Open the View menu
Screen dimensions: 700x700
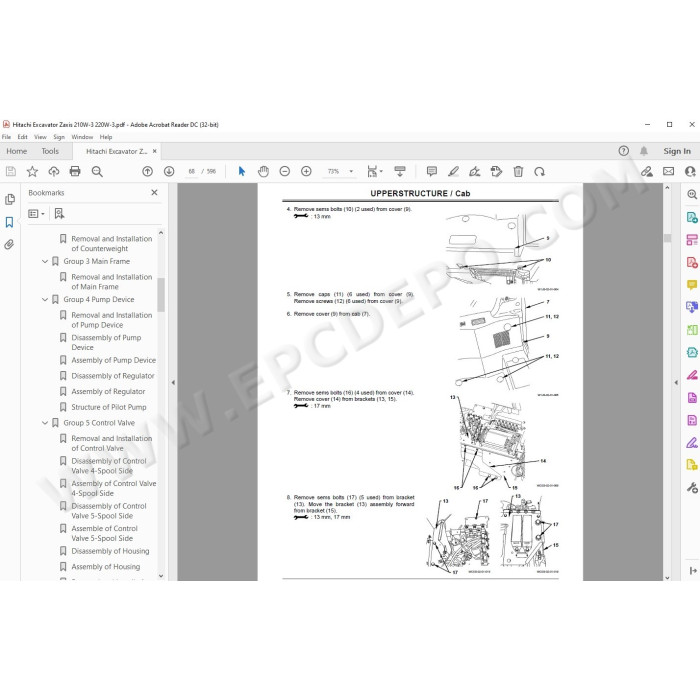[x=40, y=137]
